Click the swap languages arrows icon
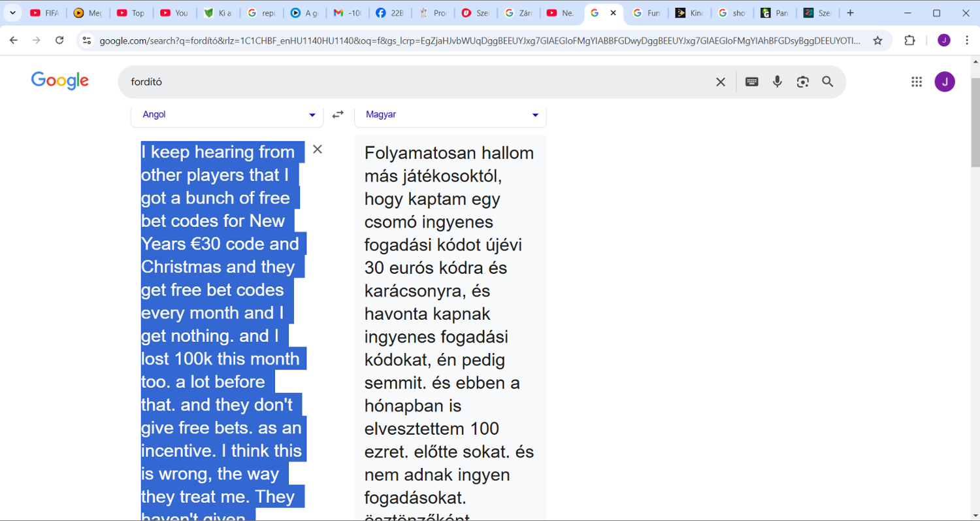The image size is (980, 521). (338, 115)
